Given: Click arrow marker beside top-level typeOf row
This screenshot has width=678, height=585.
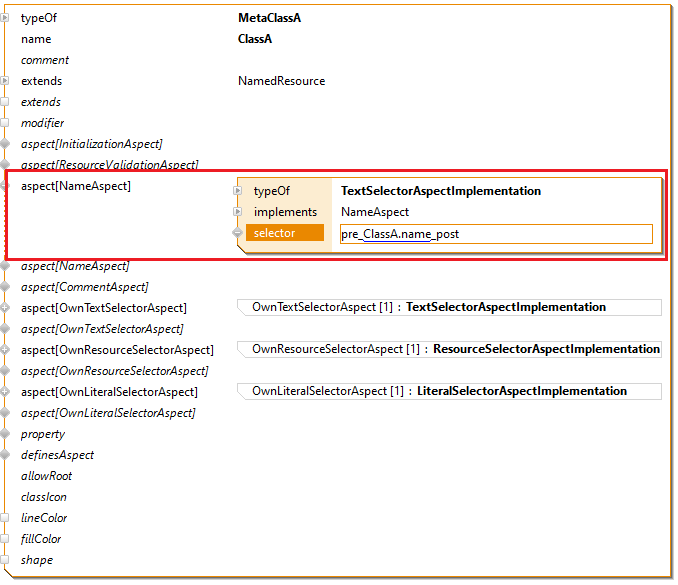Looking at the screenshot, I should pos(5,18).
